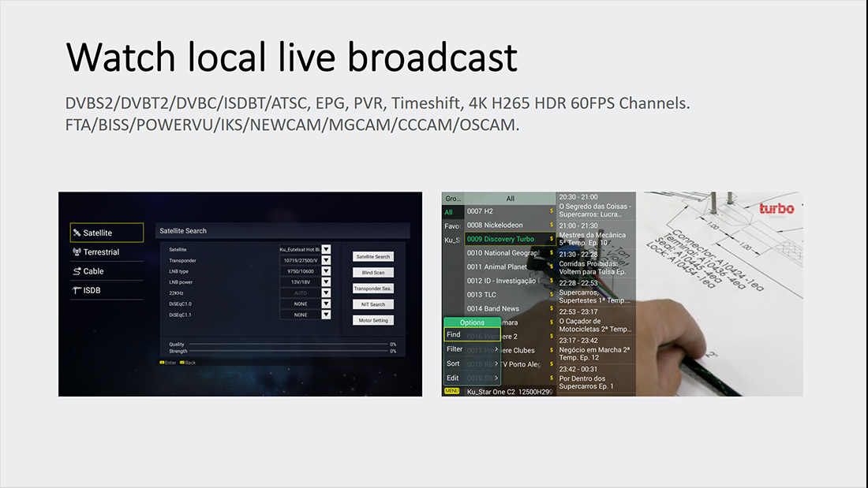Click the NIT Search button

(x=373, y=304)
